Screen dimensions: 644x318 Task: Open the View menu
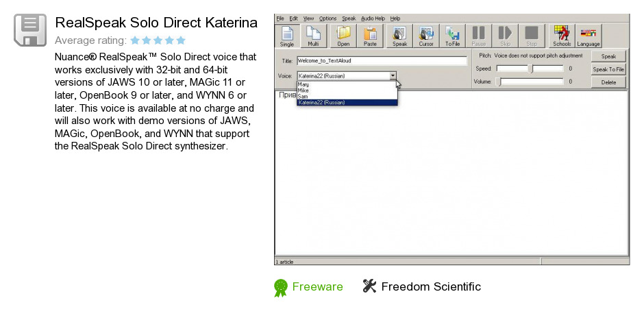point(308,19)
